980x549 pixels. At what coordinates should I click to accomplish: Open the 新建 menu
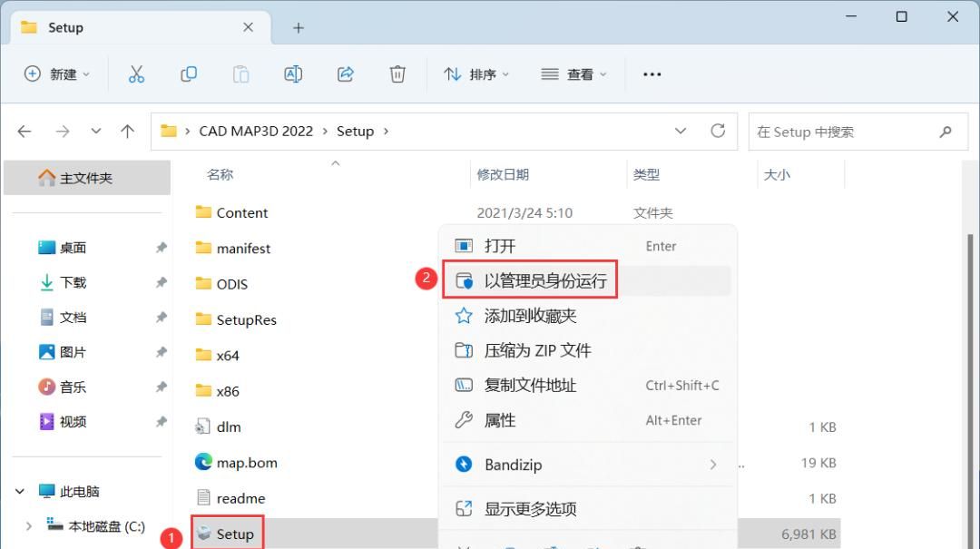coord(57,74)
